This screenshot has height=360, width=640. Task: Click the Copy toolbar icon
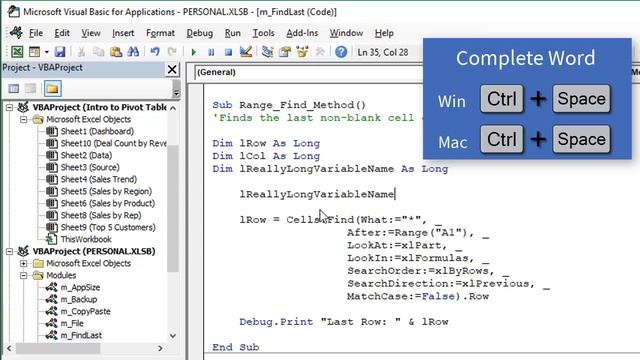pyautogui.click(x=98, y=52)
